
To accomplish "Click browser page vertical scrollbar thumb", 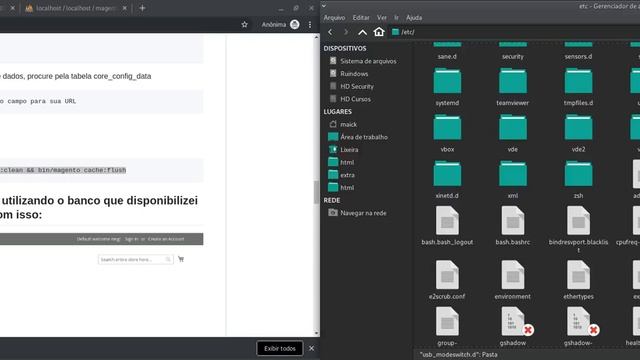I will (316, 192).
